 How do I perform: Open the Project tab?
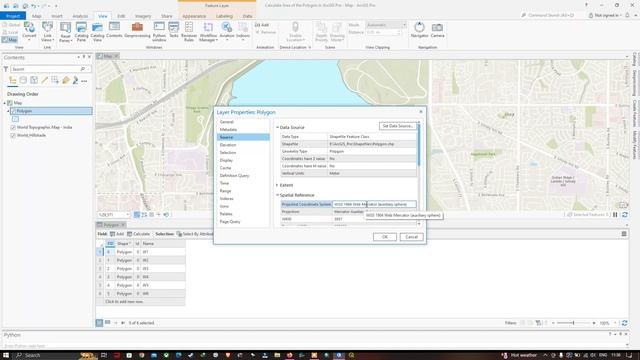click(x=13, y=16)
